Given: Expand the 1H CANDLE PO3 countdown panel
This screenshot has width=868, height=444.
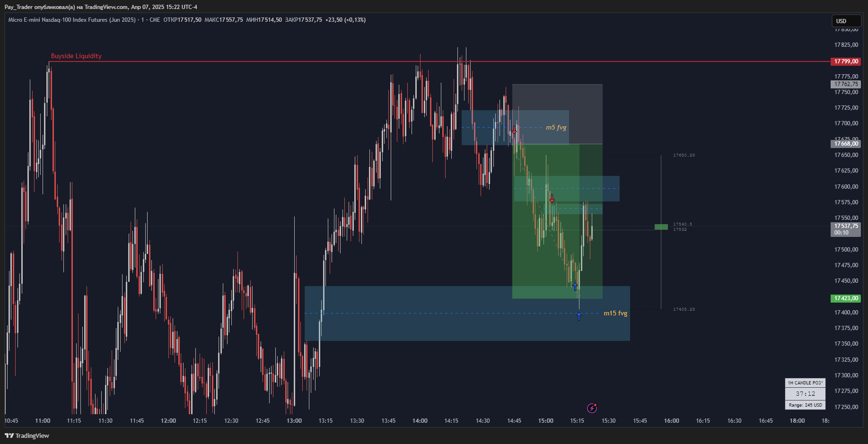Looking at the screenshot, I should click(805, 383).
